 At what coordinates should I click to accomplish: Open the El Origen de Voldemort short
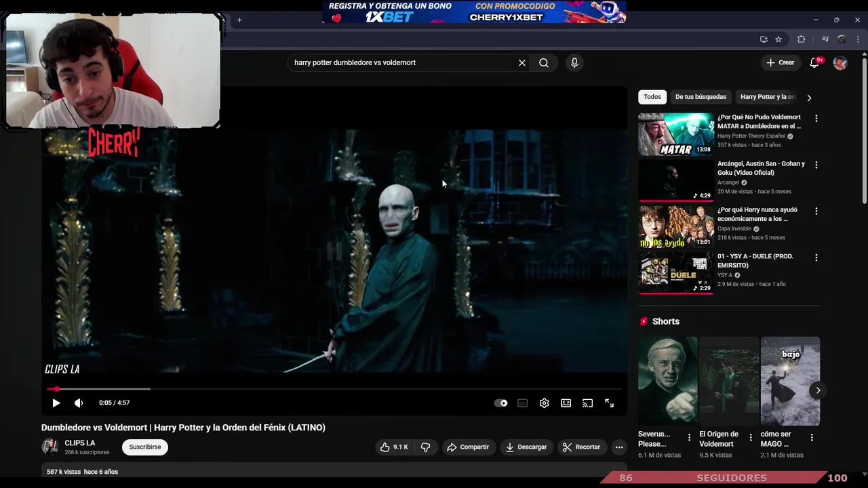click(729, 381)
